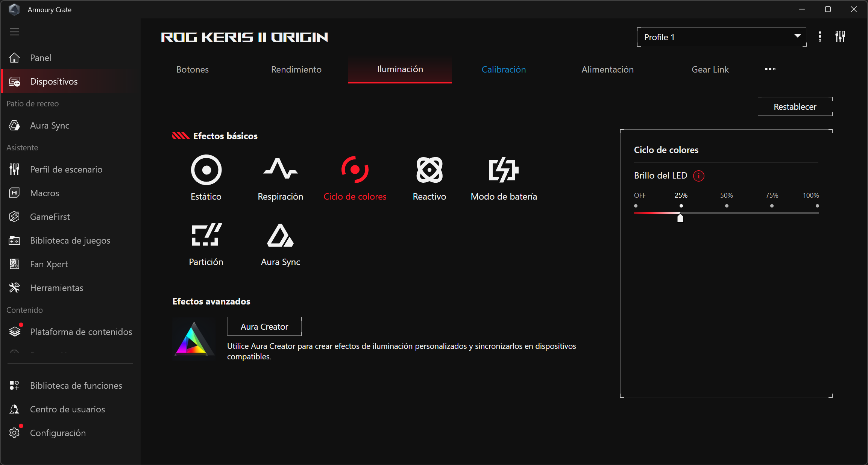Switch to the Iluminación tab
Screen dimensions: 868x465
click(400, 70)
